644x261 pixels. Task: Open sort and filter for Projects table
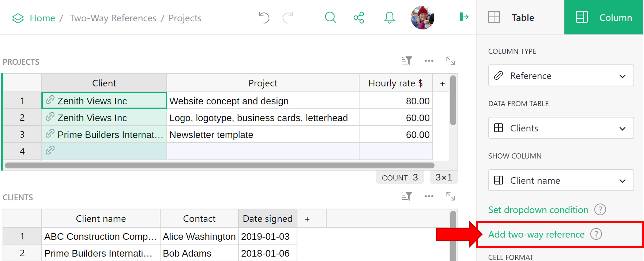tap(407, 61)
